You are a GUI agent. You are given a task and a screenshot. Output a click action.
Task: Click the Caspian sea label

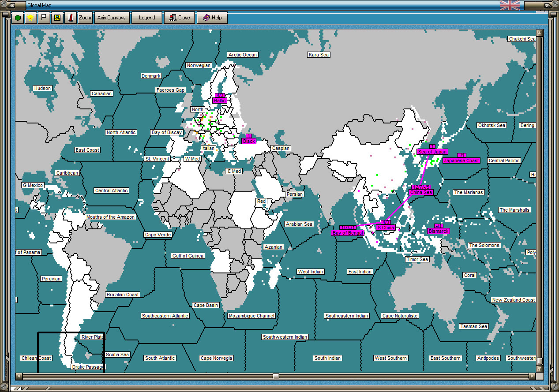281,148
